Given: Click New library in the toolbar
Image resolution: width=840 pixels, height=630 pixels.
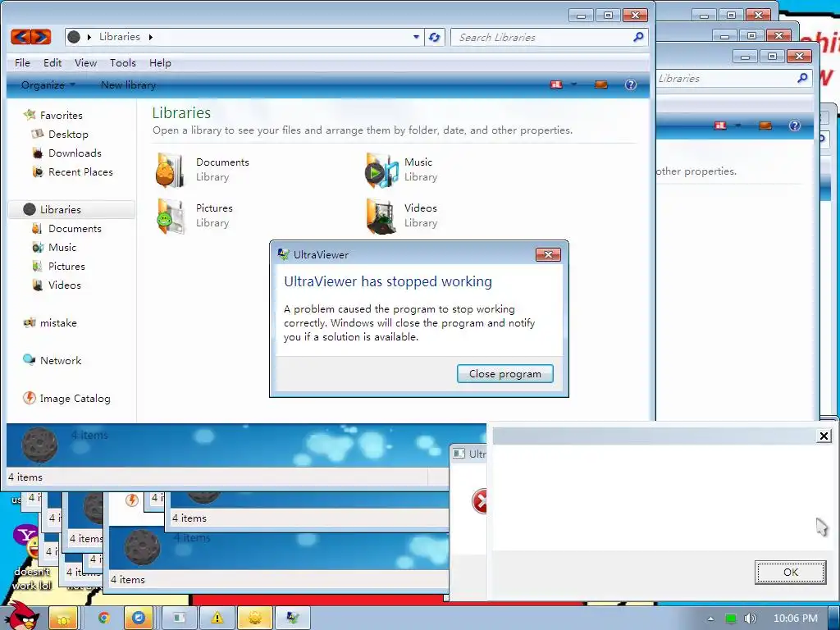Looking at the screenshot, I should pyautogui.click(x=128, y=84).
